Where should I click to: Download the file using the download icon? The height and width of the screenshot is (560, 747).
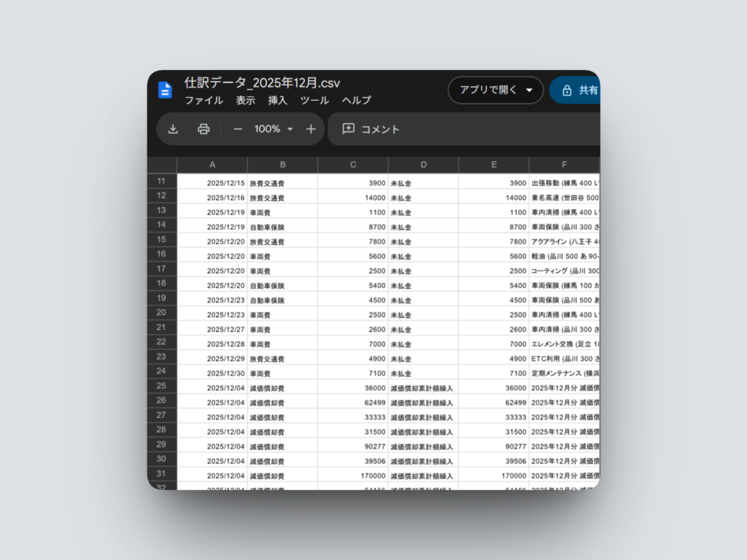(x=173, y=129)
